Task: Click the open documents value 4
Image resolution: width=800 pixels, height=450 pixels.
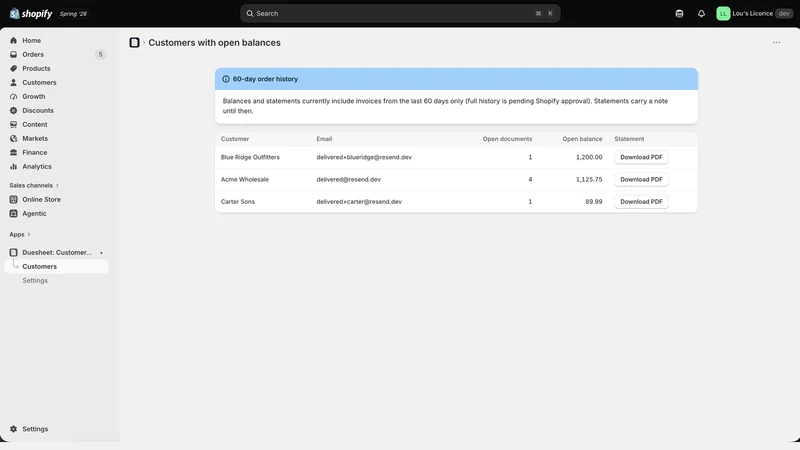Action: point(530,180)
